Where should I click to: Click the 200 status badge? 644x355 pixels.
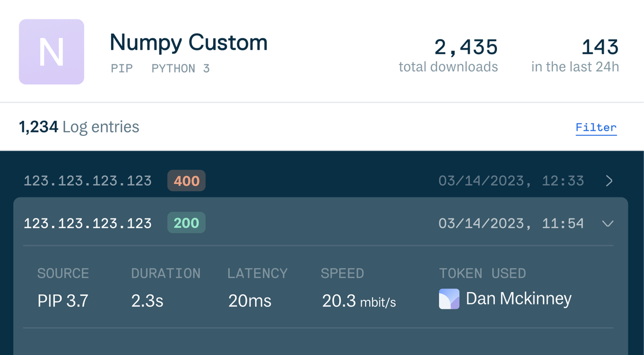point(186,222)
